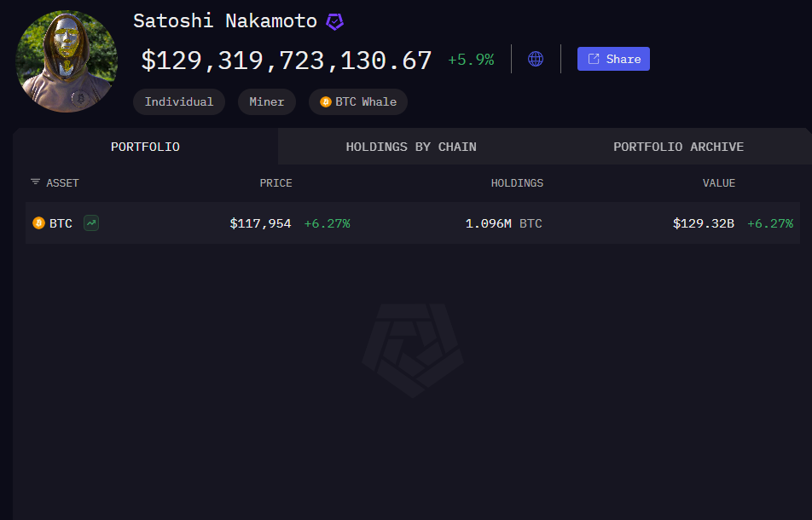Sort by the VALUE column header
The width and height of the screenshot is (812, 520).
(x=718, y=183)
